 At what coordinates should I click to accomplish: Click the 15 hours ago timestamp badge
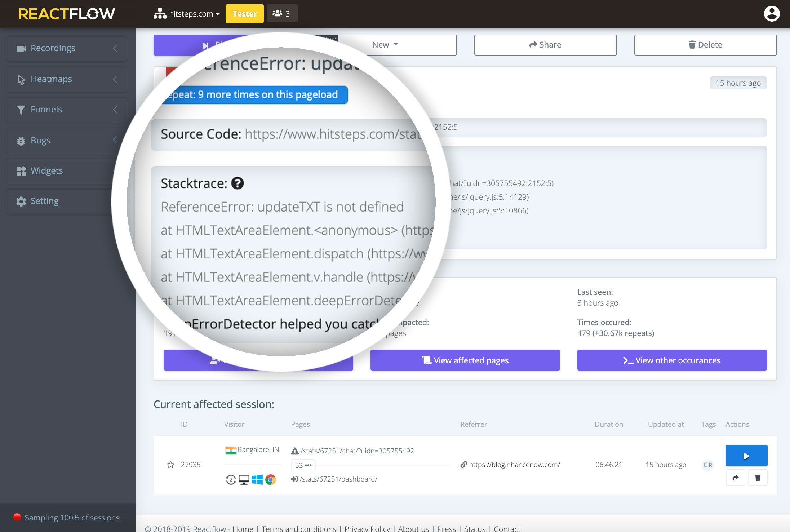pos(738,83)
